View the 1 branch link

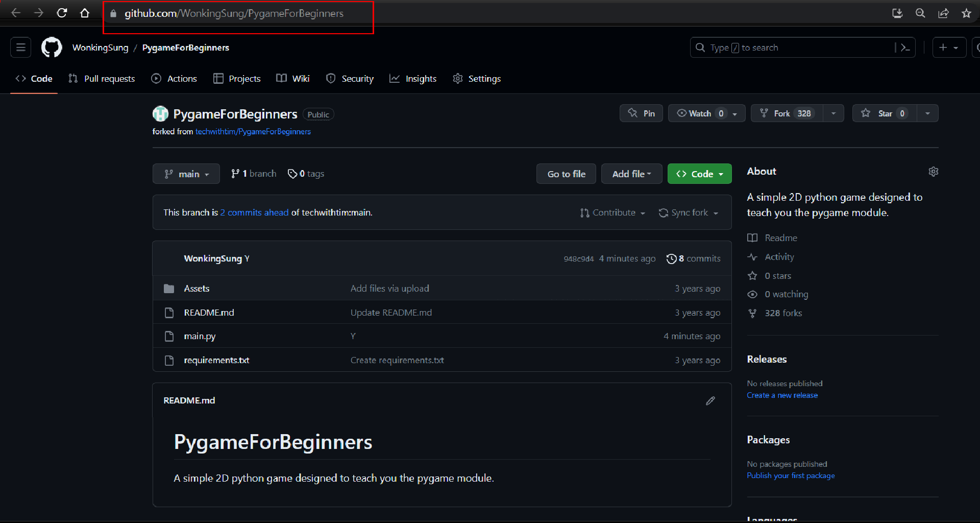tap(254, 174)
